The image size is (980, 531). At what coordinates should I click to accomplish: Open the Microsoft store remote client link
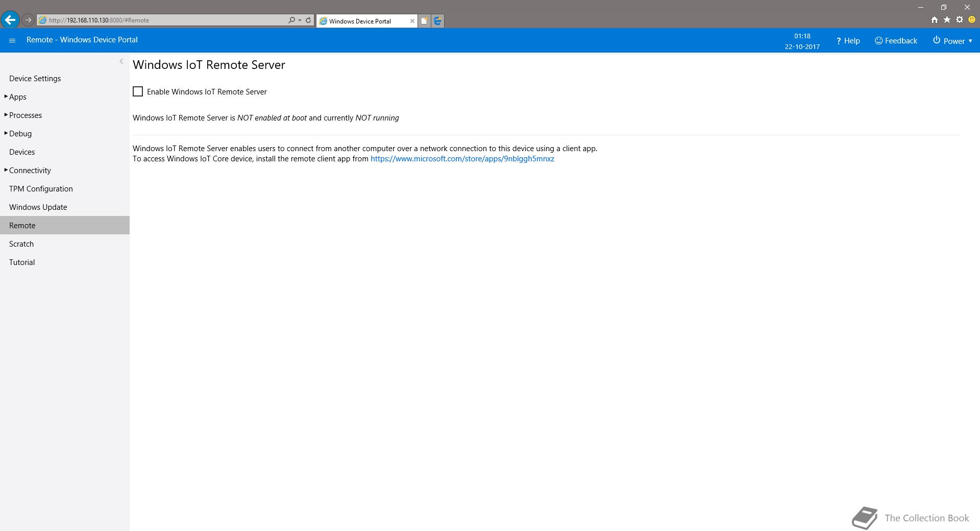click(462, 159)
